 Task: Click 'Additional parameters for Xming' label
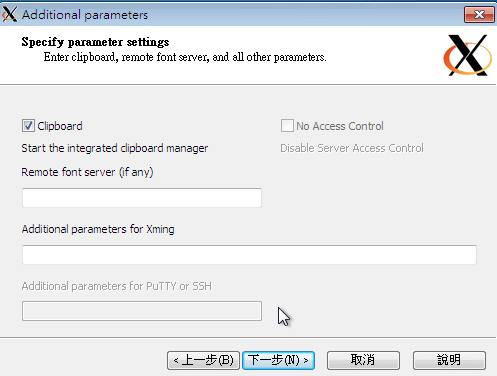coord(98,229)
